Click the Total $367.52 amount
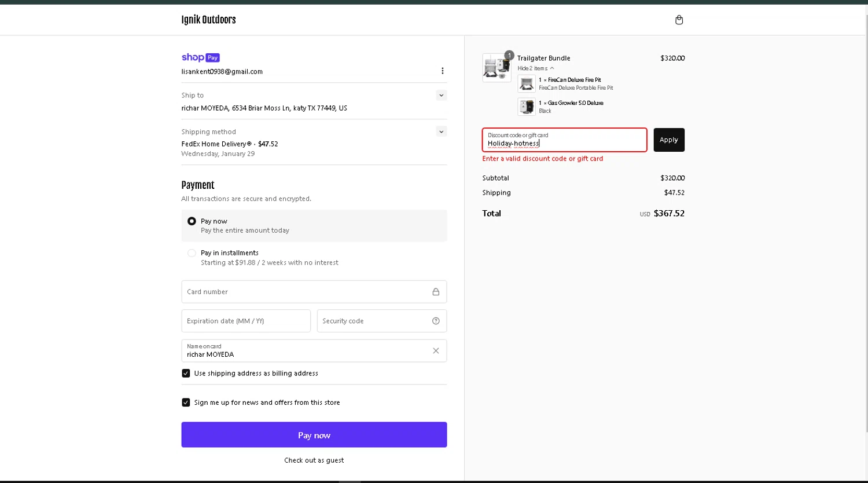The height and width of the screenshot is (483, 868). (x=669, y=213)
